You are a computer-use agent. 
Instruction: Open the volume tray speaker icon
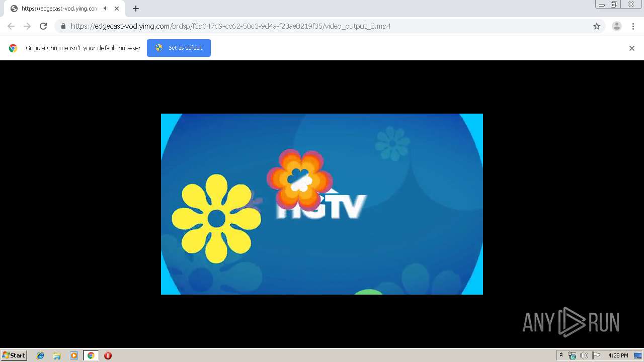tap(584, 355)
